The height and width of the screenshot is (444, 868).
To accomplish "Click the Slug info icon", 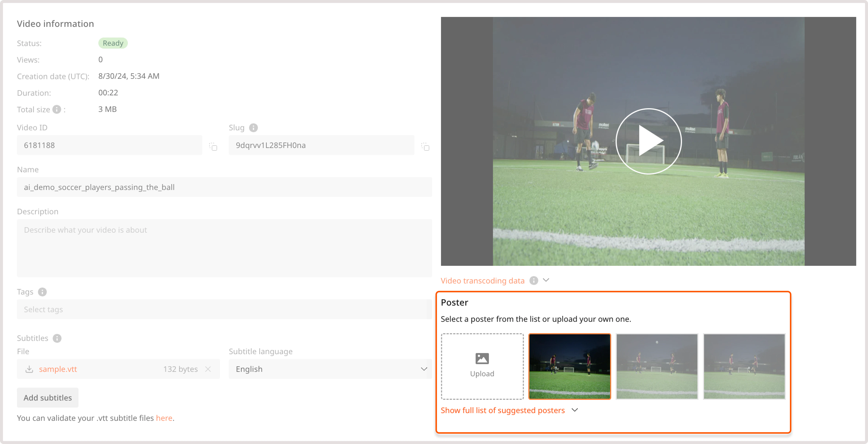I will coord(253,128).
